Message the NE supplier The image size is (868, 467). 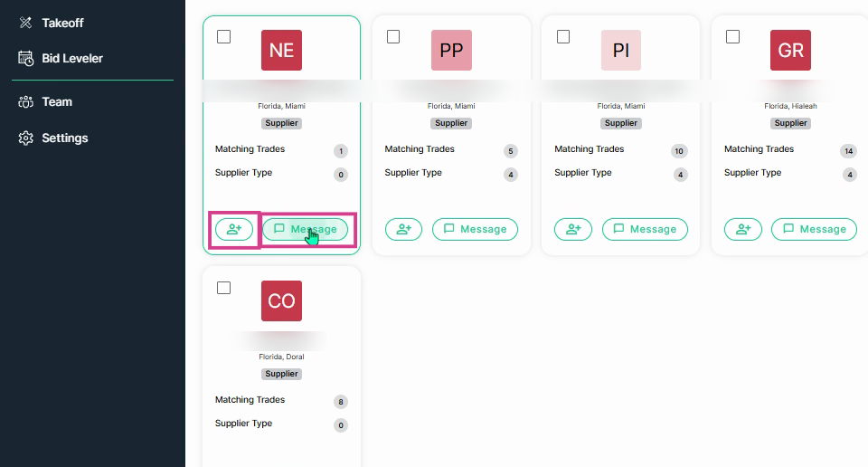[x=305, y=229]
